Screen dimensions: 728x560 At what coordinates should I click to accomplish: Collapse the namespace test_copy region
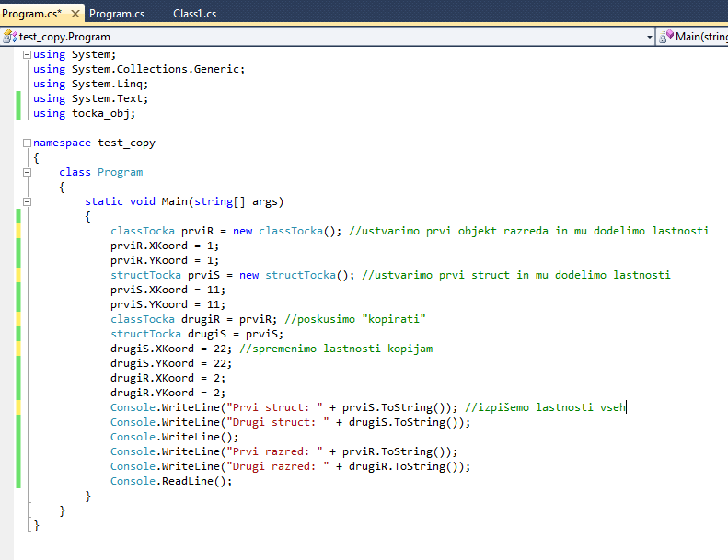click(x=27, y=143)
